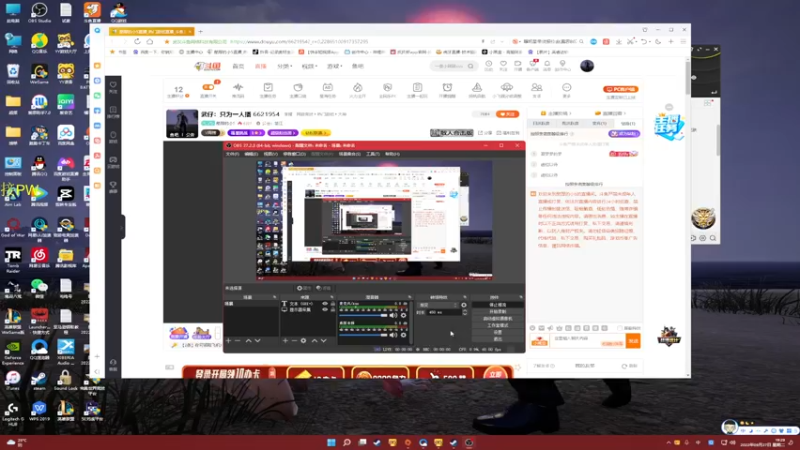Click the browser home button
800x450 pixels.
click(x=149, y=41)
